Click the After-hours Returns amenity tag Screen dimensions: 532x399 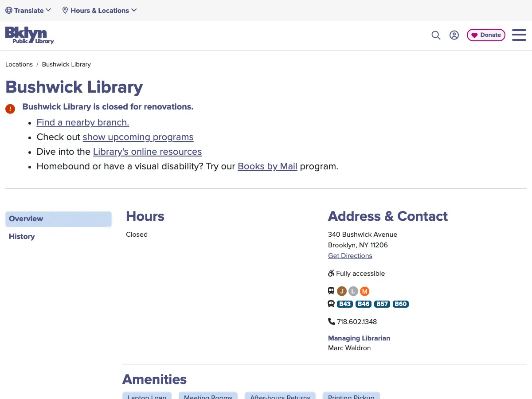tap(280, 396)
